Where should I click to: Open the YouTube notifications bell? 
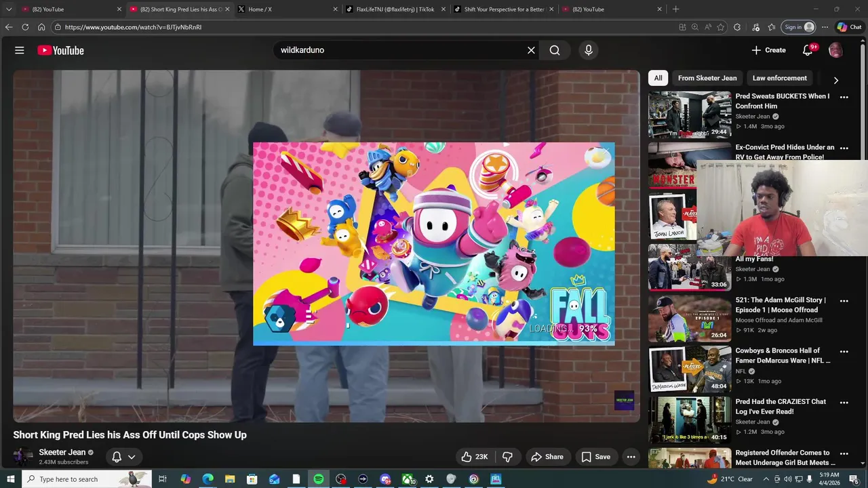click(808, 50)
